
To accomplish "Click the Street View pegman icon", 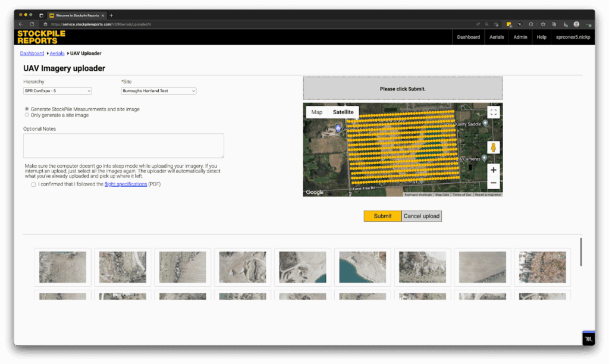I will click(492, 148).
